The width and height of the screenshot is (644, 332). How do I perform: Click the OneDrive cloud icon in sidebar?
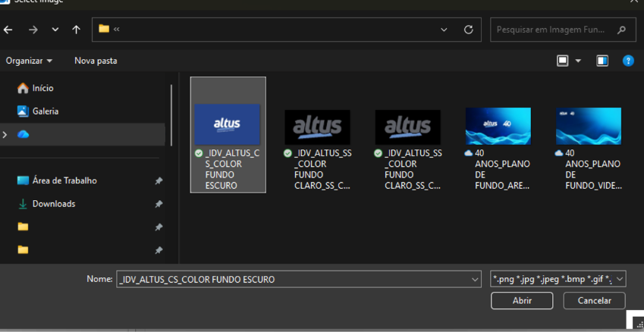coord(23,134)
